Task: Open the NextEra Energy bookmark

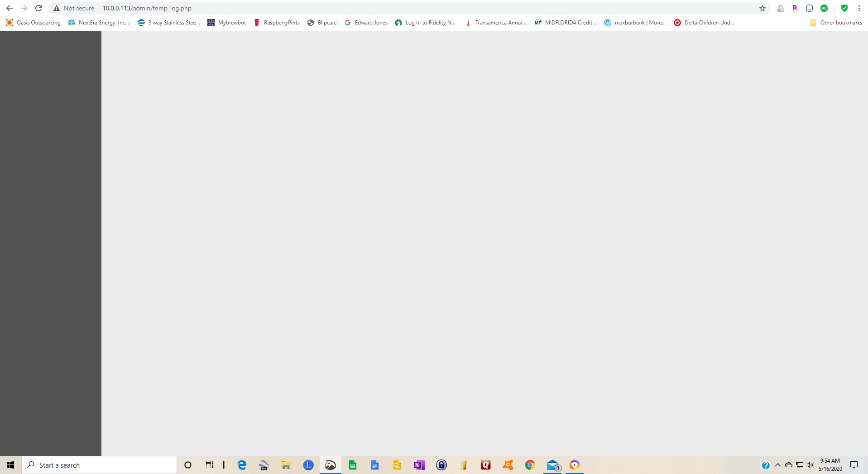Action: coord(99,23)
